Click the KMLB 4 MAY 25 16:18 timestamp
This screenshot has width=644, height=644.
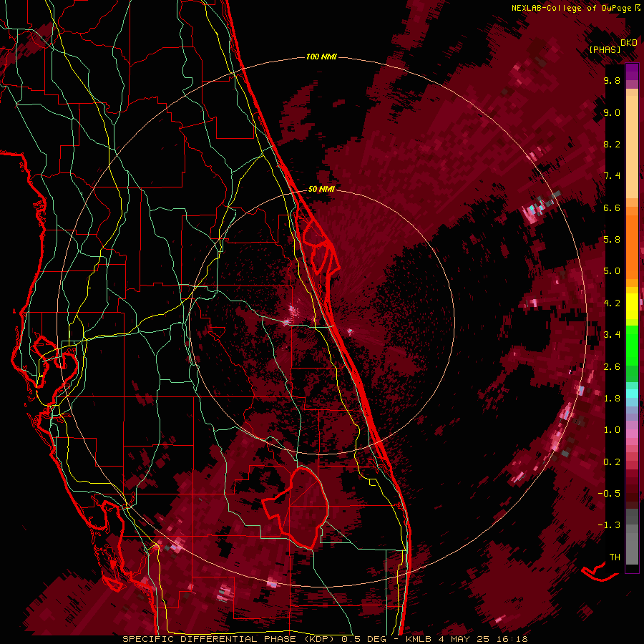pos(467,639)
